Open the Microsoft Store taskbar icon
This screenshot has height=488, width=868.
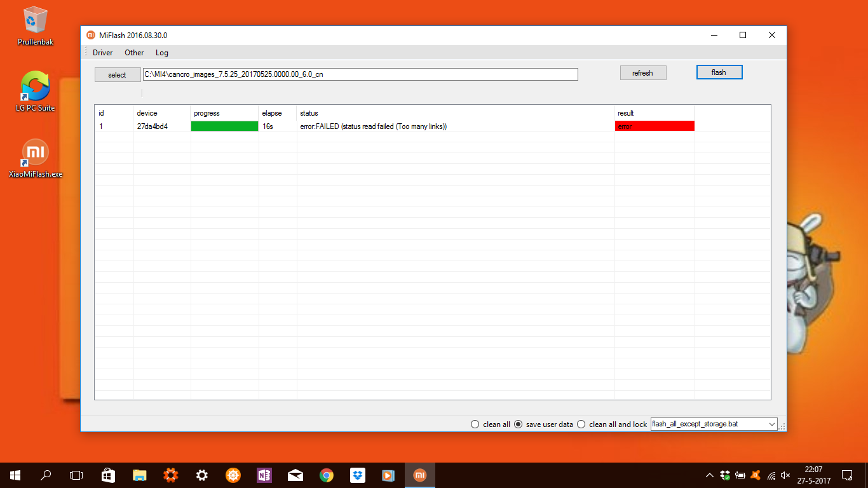tap(108, 475)
